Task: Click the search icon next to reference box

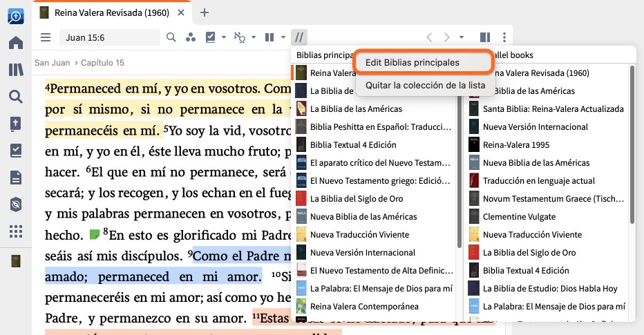Action: [x=171, y=37]
